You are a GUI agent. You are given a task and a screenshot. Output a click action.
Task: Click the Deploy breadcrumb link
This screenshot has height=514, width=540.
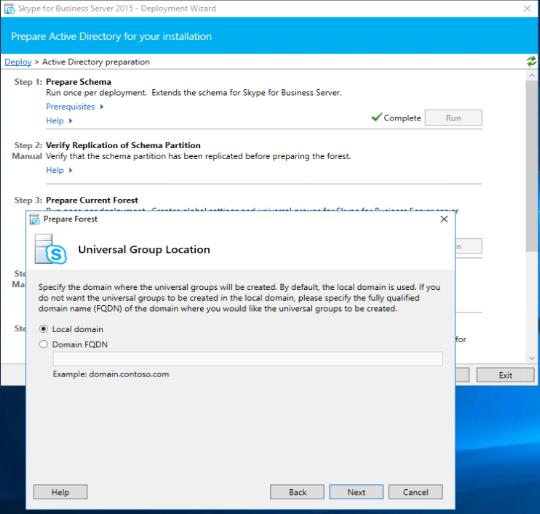pos(18,62)
